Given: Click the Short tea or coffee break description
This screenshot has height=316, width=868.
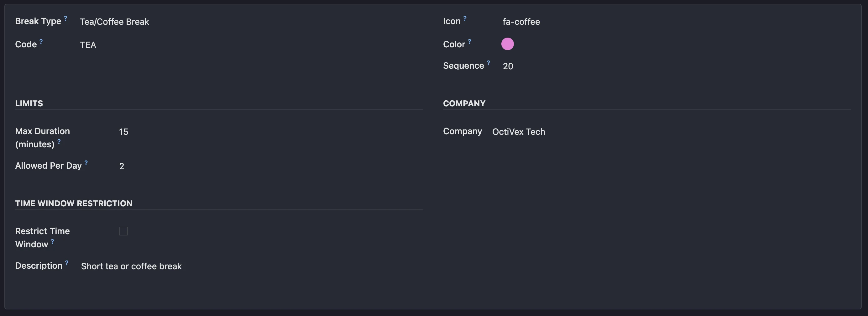Looking at the screenshot, I should (x=131, y=266).
